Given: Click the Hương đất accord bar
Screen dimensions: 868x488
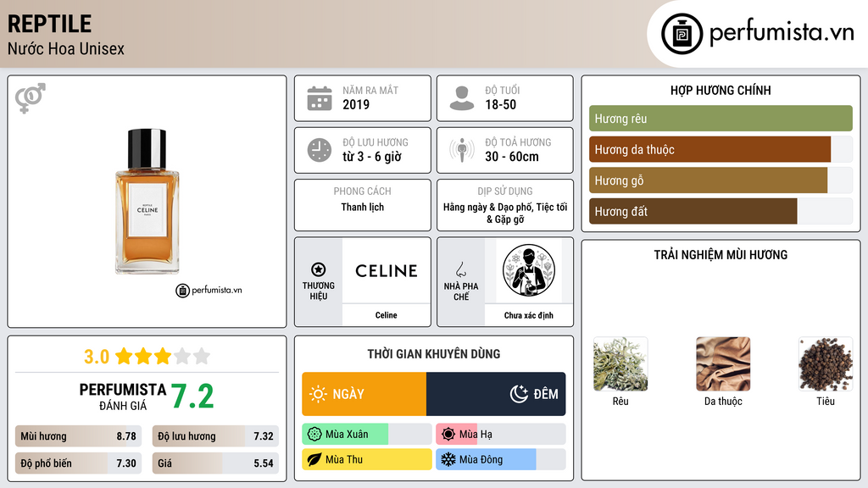Looking at the screenshot, I should [x=721, y=211].
